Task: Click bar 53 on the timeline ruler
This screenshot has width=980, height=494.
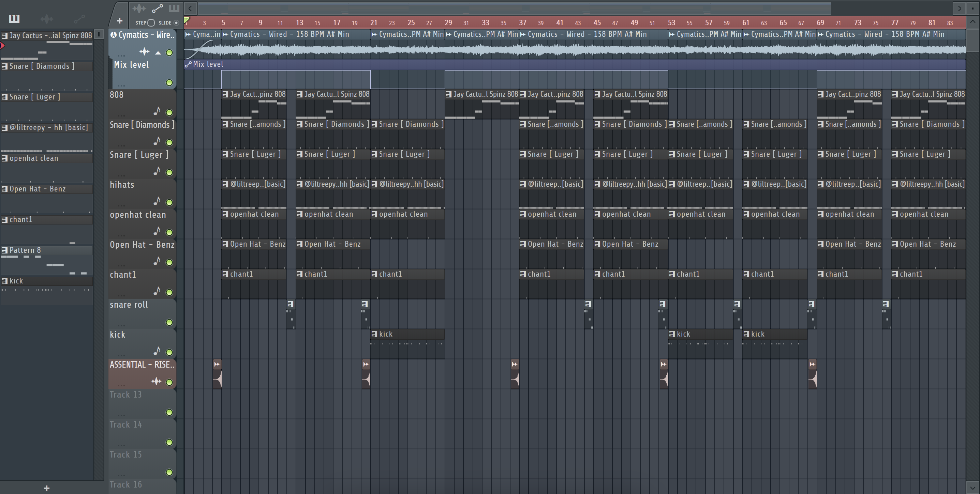Action: point(671,23)
